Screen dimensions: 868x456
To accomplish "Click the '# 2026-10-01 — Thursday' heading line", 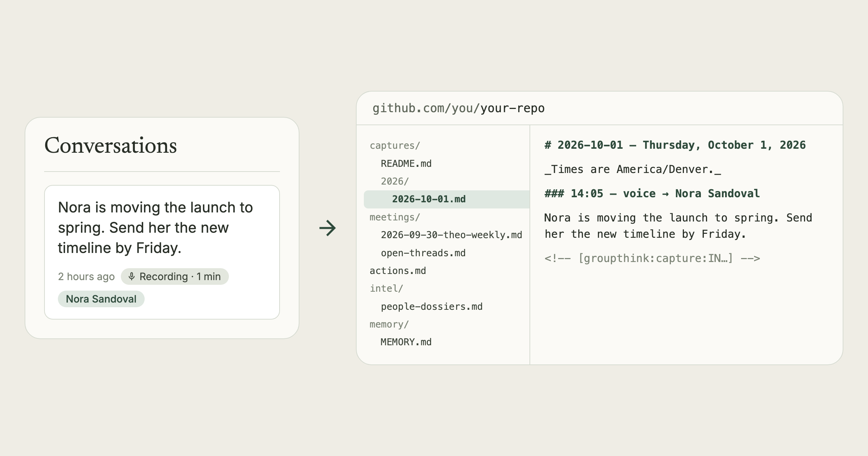I will coord(675,145).
